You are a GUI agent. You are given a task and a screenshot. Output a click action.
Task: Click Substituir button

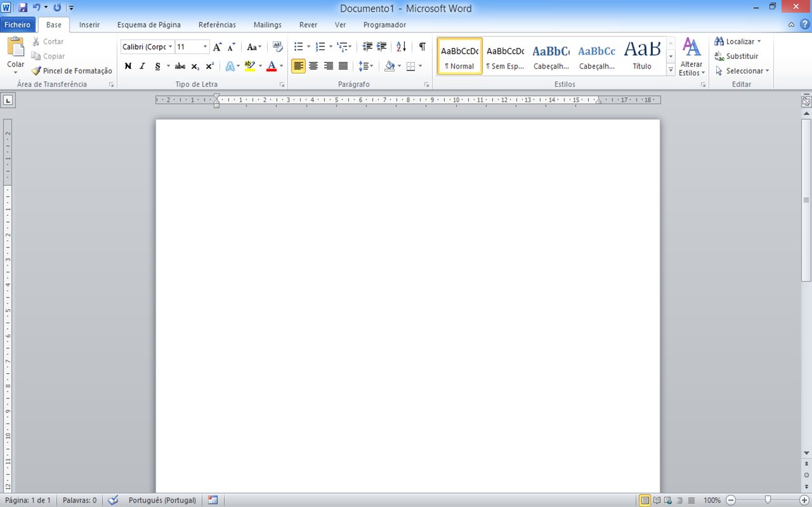click(x=737, y=56)
